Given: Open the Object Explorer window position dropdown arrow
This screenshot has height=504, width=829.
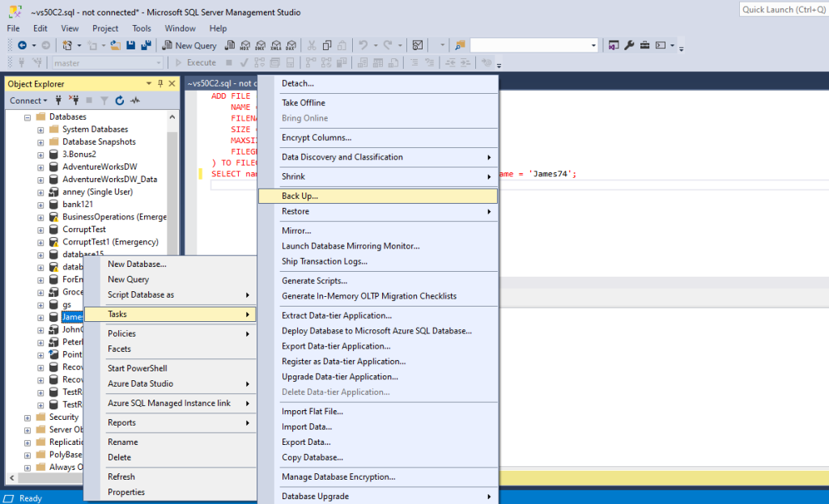Looking at the screenshot, I should tap(149, 83).
